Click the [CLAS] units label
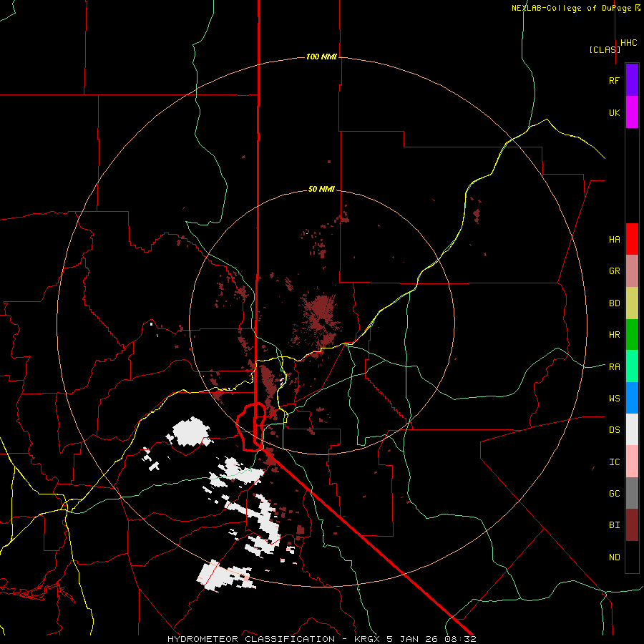Image resolution: width=644 pixels, height=644 pixels. (605, 49)
